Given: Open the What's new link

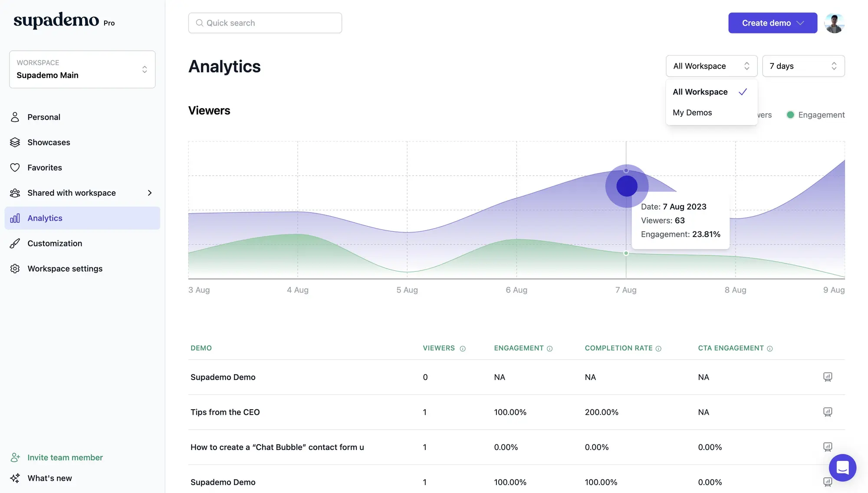Looking at the screenshot, I should (49, 478).
